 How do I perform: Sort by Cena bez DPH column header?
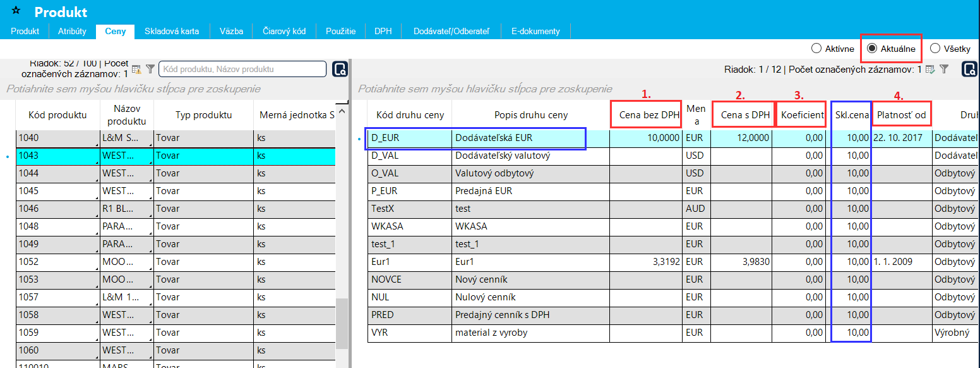click(x=645, y=115)
